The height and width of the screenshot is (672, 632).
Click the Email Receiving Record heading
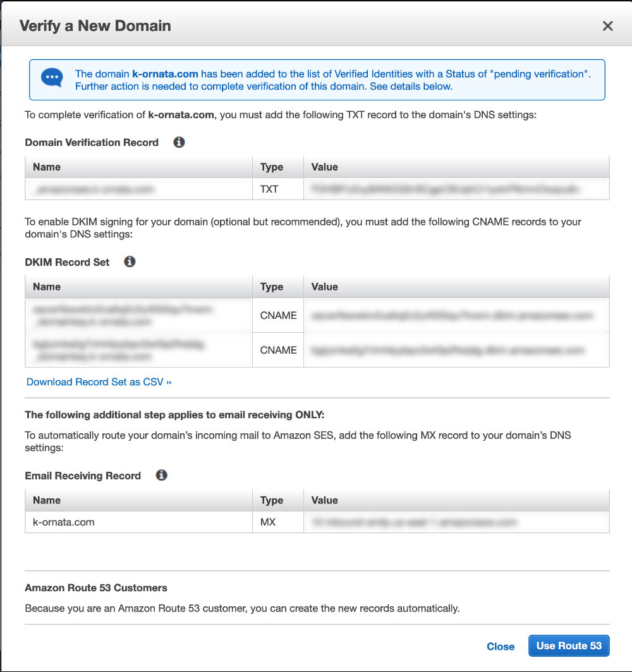tap(83, 476)
